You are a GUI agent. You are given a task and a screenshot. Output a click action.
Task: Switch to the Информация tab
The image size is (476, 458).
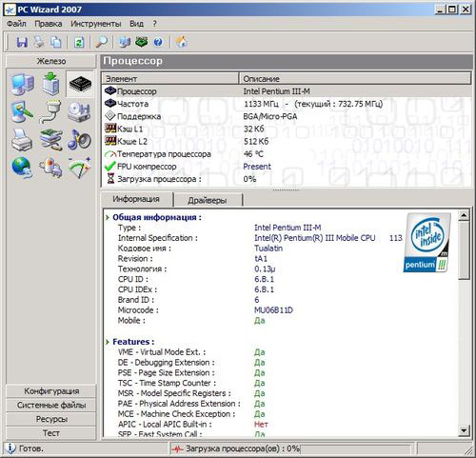point(136,199)
